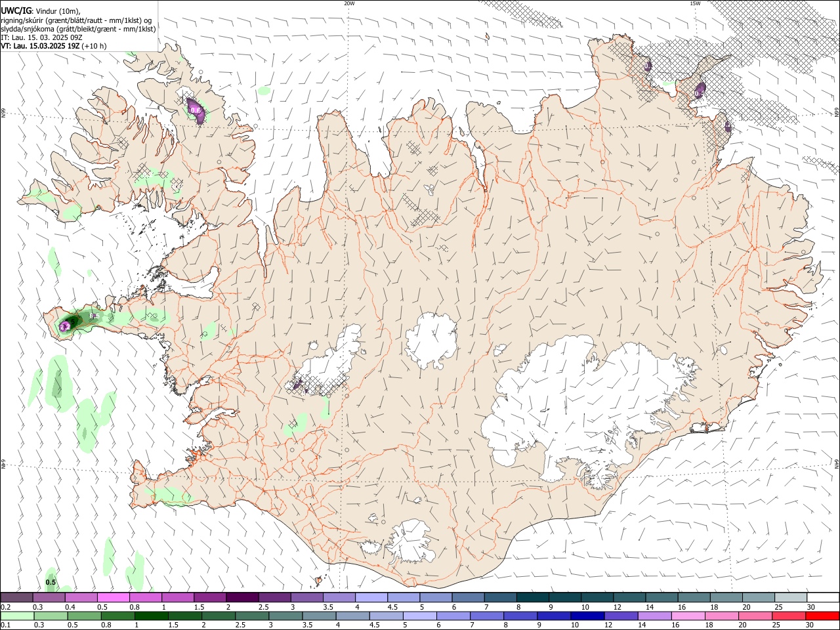Click the 0.1 label on the lower rain scale
840x630 pixels.
point(5,625)
